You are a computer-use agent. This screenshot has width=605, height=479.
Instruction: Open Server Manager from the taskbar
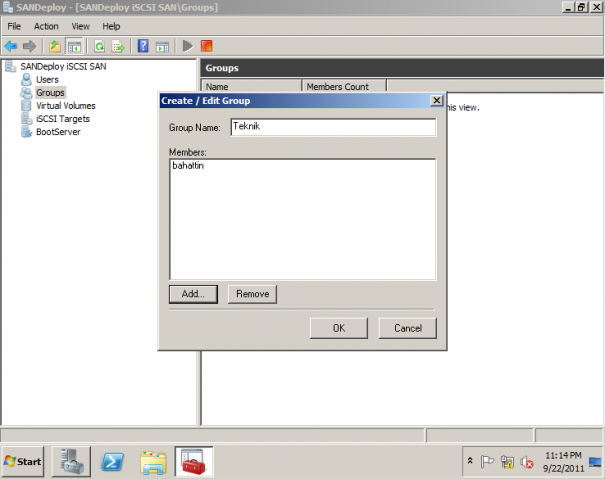tap(71, 462)
